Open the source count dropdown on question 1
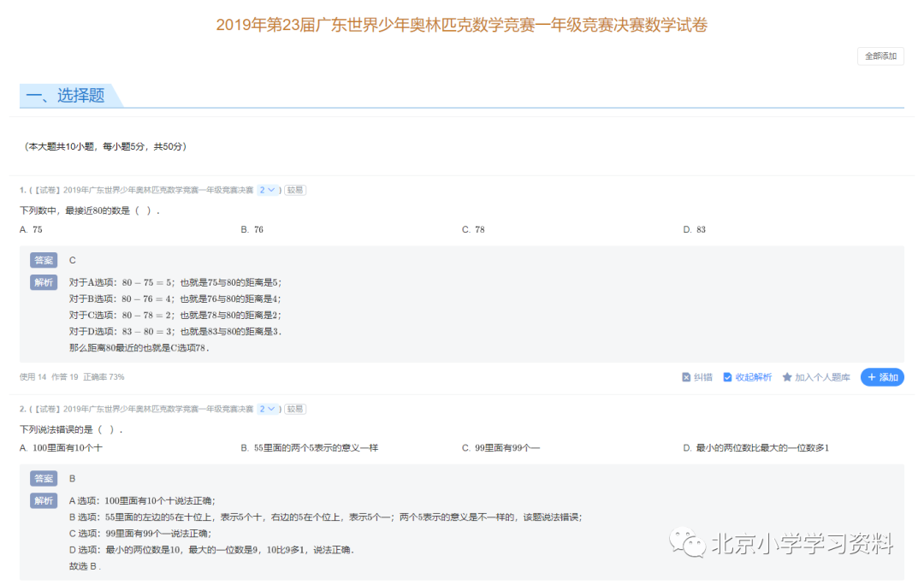The width and height of the screenshot is (924, 585). (268, 190)
